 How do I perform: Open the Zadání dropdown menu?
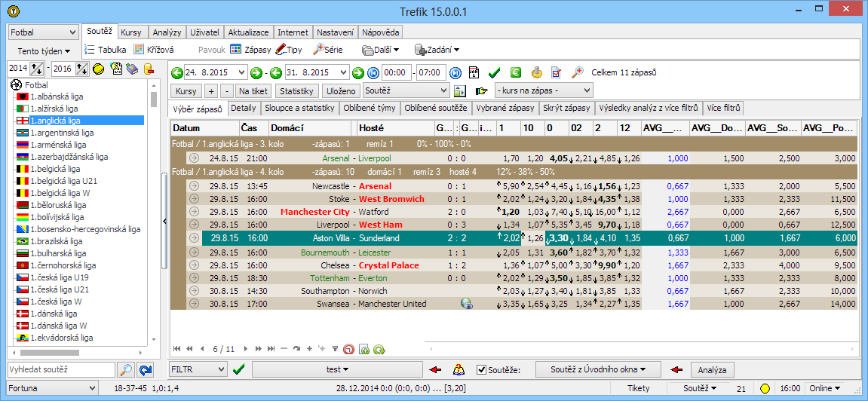437,50
